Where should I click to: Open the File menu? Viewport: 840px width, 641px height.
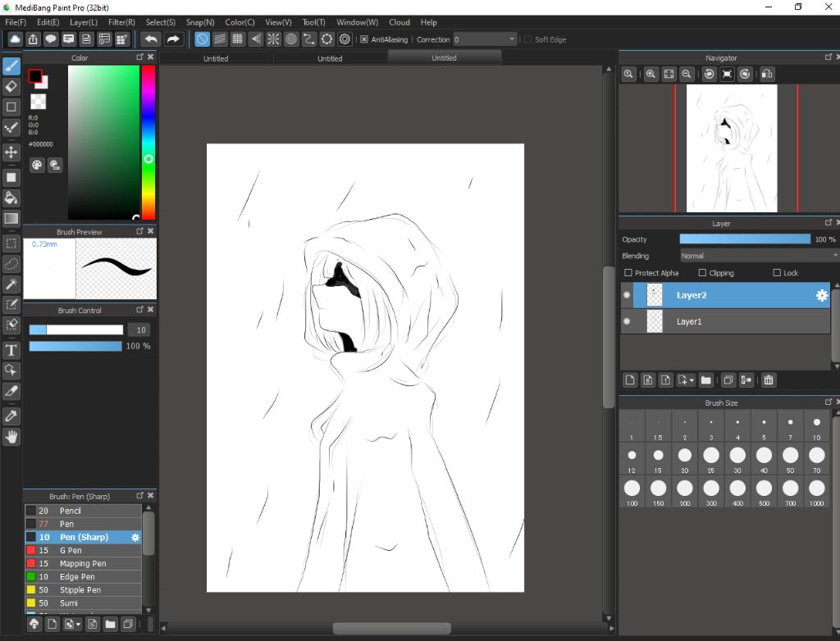[x=16, y=22]
